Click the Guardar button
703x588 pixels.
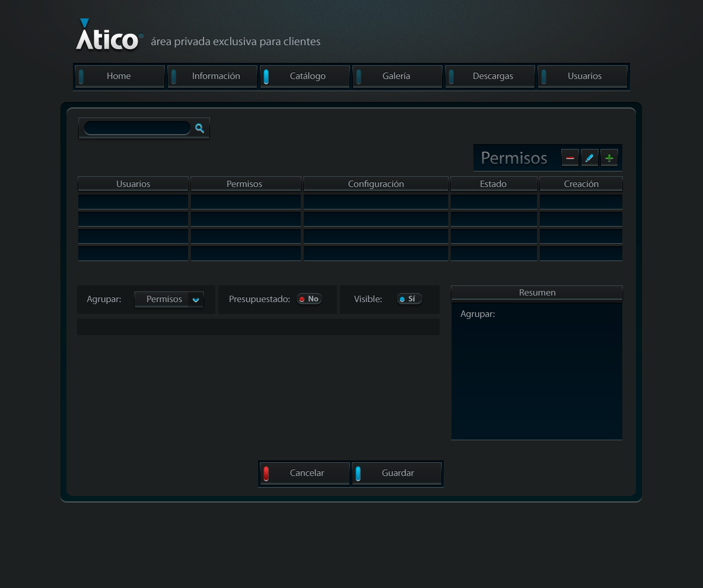(397, 473)
